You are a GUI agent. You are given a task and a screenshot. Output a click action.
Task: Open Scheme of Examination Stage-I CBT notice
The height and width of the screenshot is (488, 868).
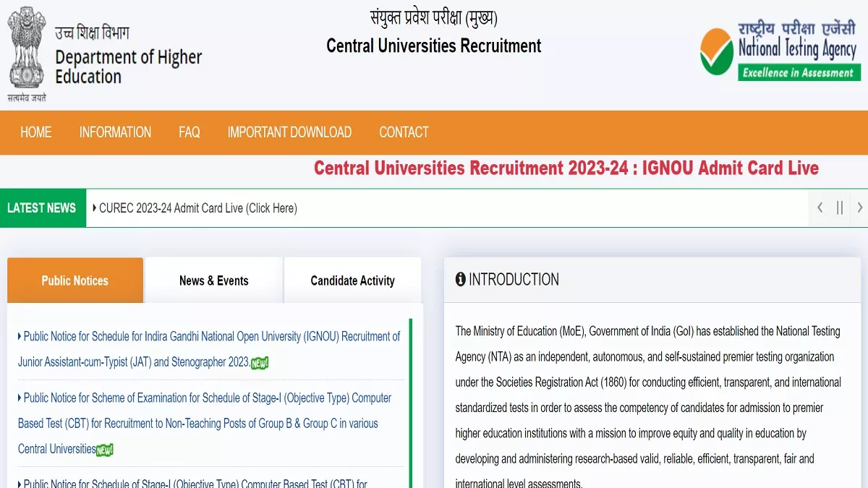point(205,424)
